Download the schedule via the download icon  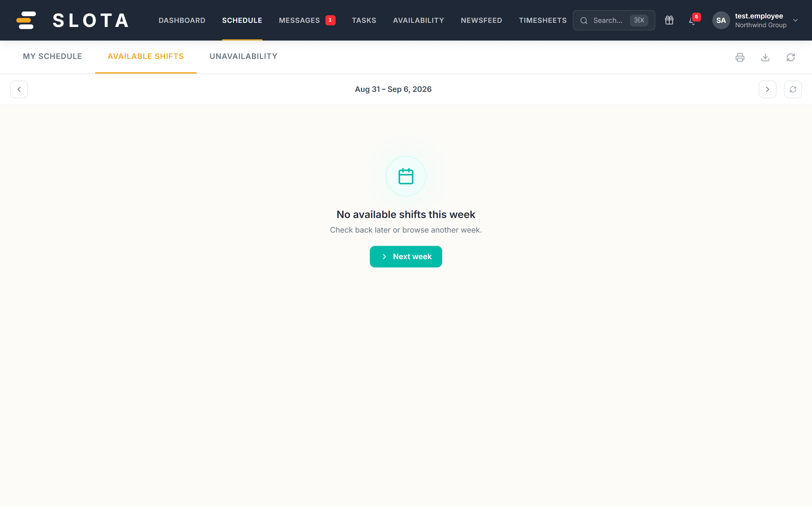point(765,57)
